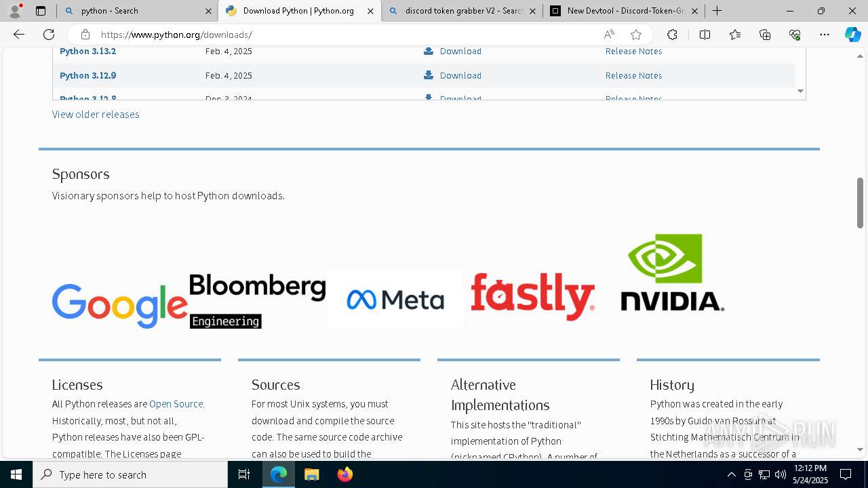Click the Edge icon on the taskbar
868x488 pixels.
(x=279, y=474)
